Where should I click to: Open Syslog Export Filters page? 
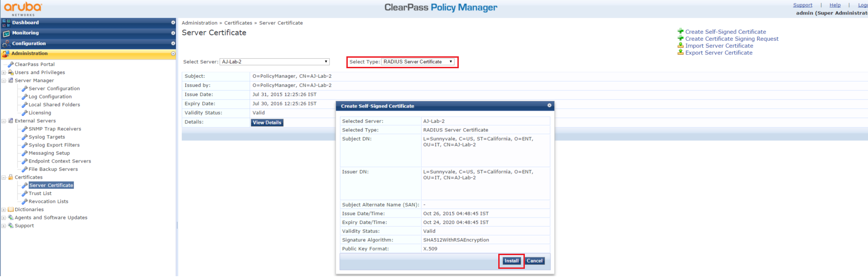point(54,145)
